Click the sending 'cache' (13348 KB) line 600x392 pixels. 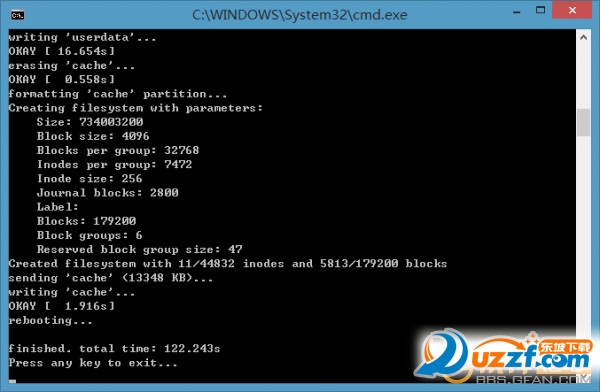(x=111, y=278)
